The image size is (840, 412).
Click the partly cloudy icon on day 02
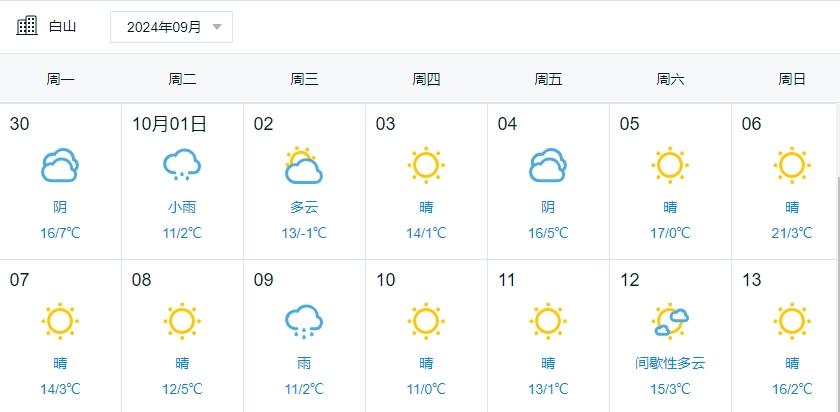[303, 165]
